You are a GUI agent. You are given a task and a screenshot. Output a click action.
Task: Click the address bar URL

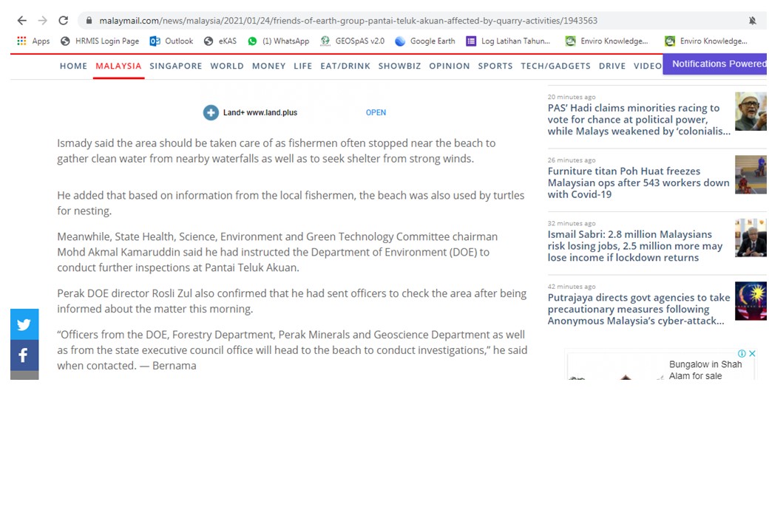tap(348, 21)
